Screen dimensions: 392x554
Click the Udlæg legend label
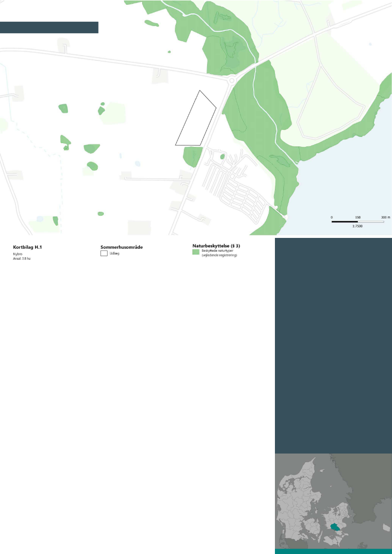tap(114, 254)
